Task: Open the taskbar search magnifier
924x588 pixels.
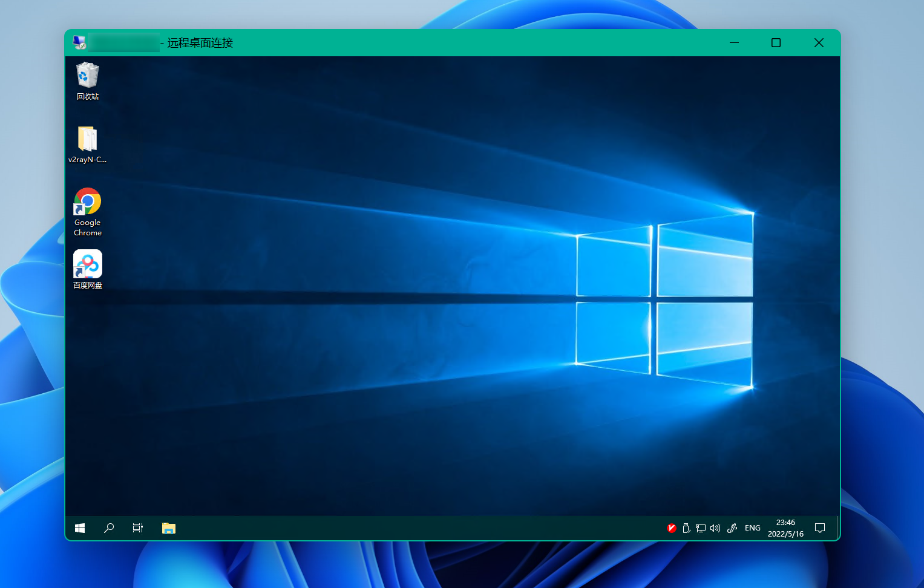Action: [109, 528]
